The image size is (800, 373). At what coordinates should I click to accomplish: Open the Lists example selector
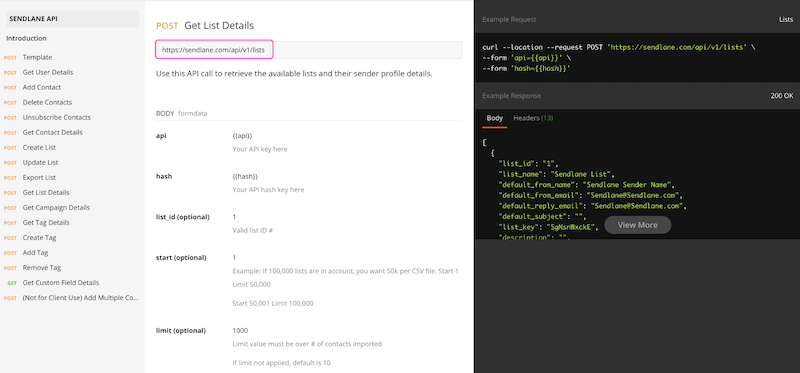(786, 20)
